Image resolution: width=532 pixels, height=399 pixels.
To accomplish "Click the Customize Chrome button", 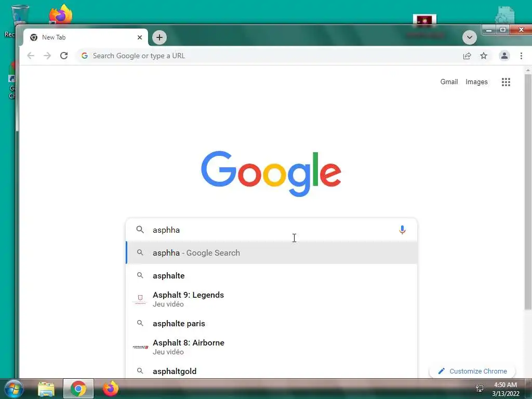I will point(472,371).
